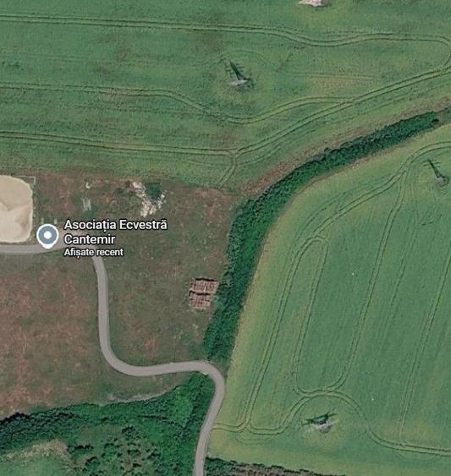Click the electricity pylon in the upper field

tap(238, 74)
